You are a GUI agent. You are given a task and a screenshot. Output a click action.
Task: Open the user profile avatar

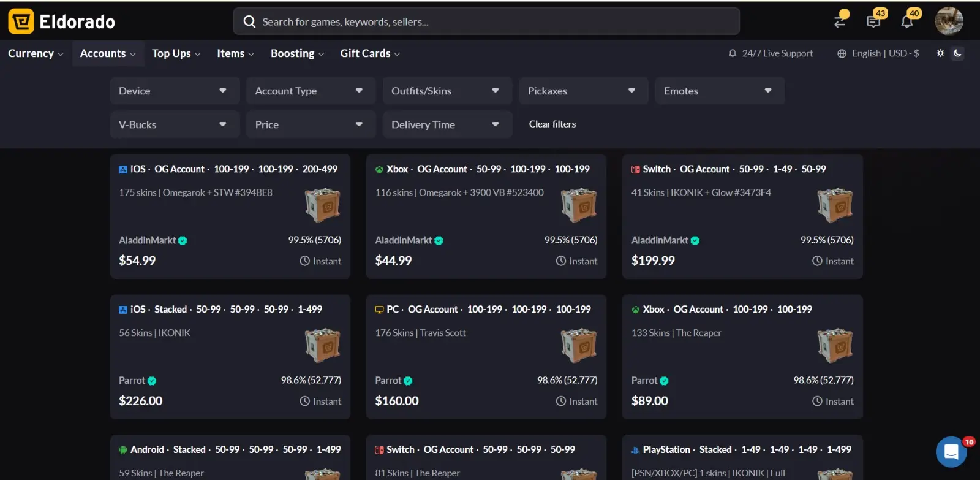pyautogui.click(x=949, y=21)
